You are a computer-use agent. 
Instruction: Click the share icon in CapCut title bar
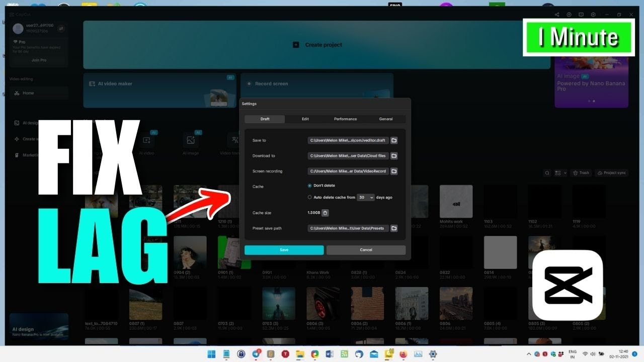pos(557,15)
